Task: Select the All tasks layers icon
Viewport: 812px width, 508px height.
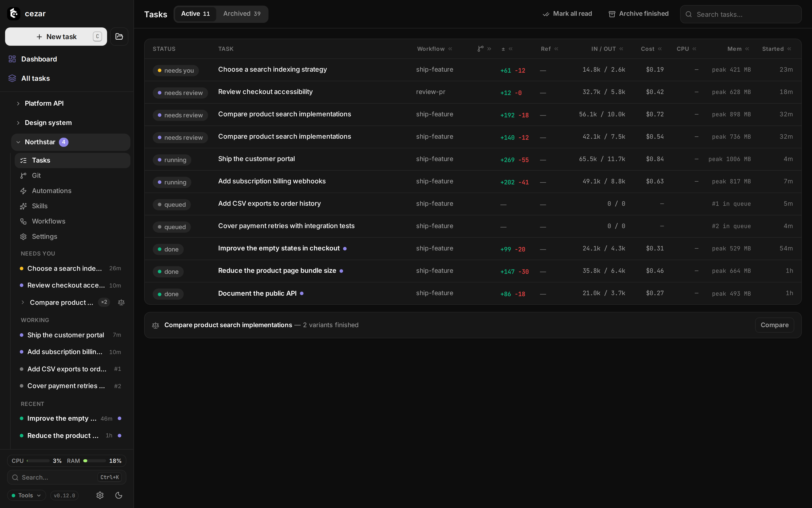Action: pyautogui.click(x=12, y=78)
